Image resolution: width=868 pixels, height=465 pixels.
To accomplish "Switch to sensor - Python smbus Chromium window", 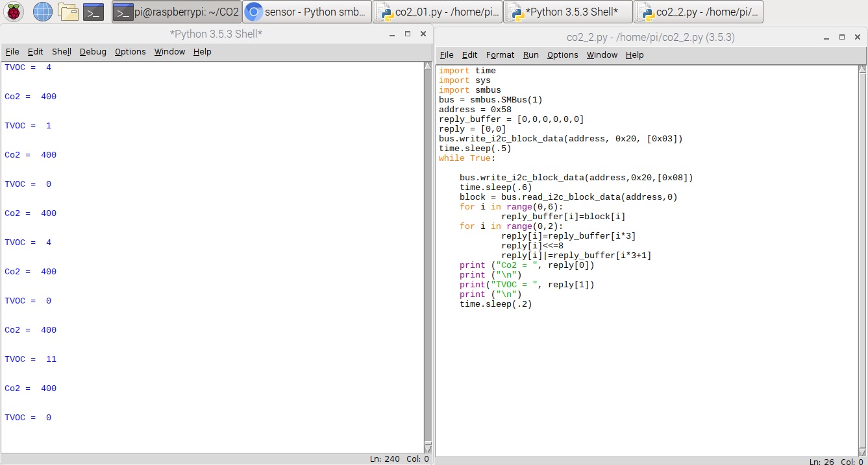I will pyautogui.click(x=307, y=12).
